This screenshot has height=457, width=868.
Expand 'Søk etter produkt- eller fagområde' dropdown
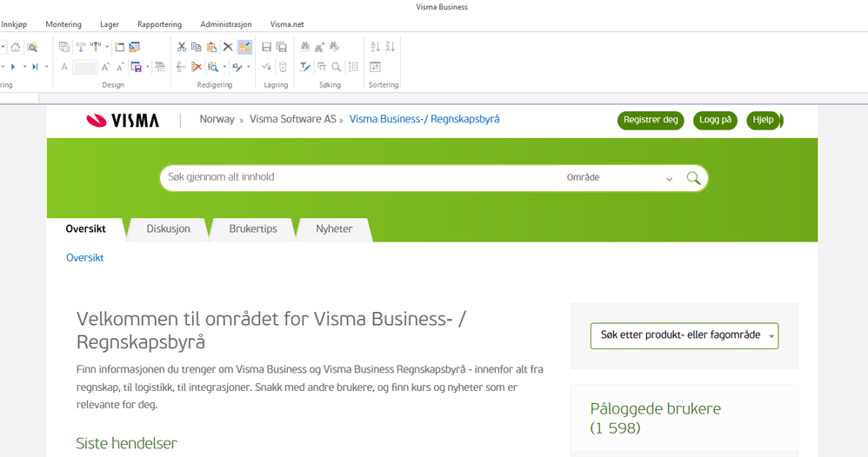[x=684, y=335]
